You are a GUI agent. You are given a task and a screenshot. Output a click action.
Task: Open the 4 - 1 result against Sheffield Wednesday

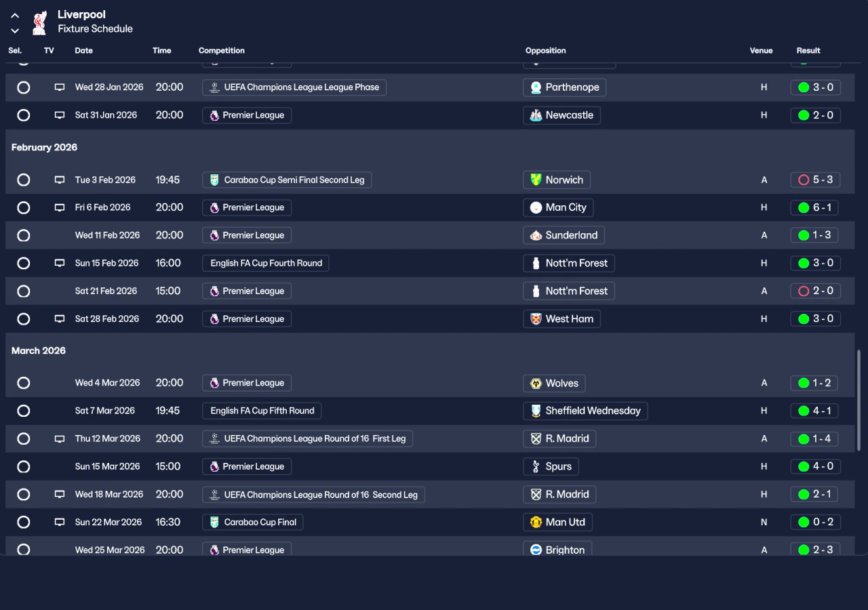[815, 411]
